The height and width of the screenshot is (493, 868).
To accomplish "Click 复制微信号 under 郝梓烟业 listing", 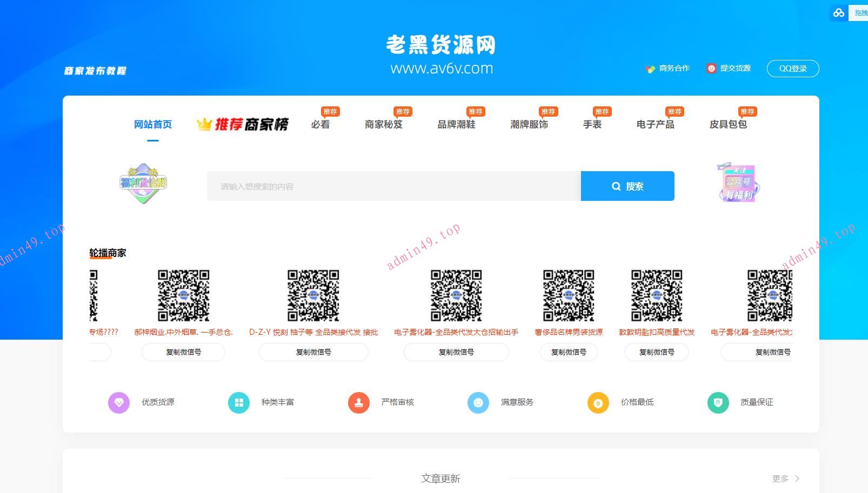I will pyautogui.click(x=183, y=352).
